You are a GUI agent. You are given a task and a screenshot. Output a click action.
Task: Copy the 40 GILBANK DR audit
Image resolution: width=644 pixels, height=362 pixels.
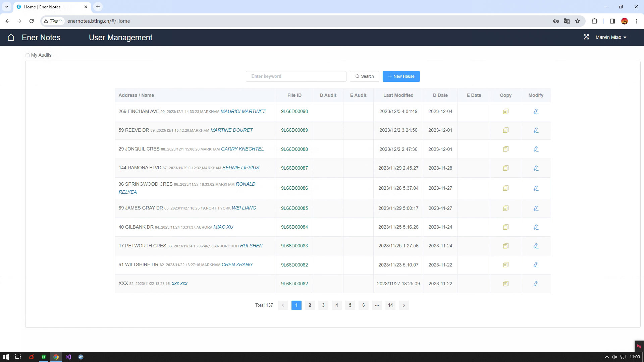coord(506,227)
